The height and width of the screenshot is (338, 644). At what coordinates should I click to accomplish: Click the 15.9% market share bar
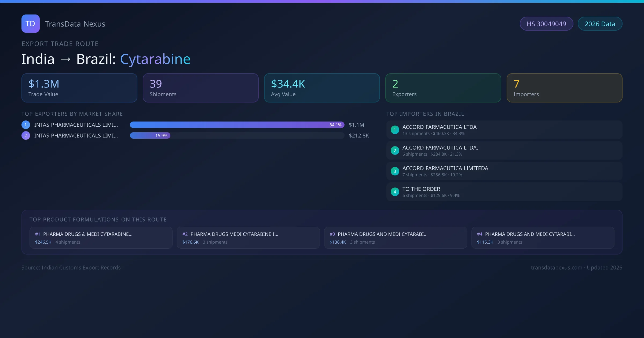point(150,135)
